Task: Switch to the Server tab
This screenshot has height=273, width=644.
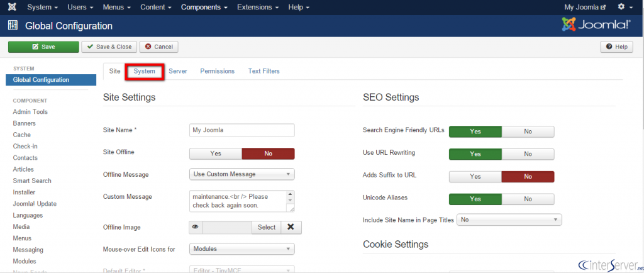Action: tap(178, 71)
